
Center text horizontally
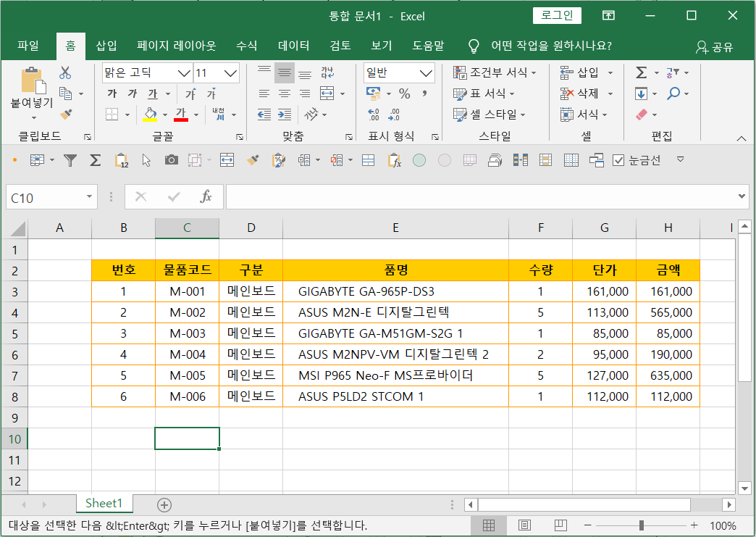285,93
